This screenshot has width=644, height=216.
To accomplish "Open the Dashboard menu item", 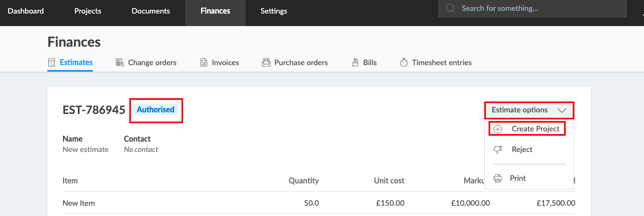I will [26, 11].
